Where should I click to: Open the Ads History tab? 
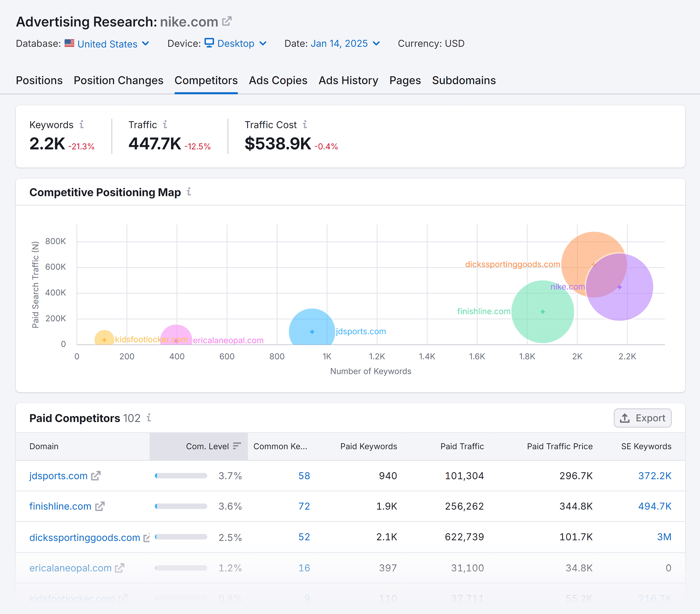click(348, 80)
